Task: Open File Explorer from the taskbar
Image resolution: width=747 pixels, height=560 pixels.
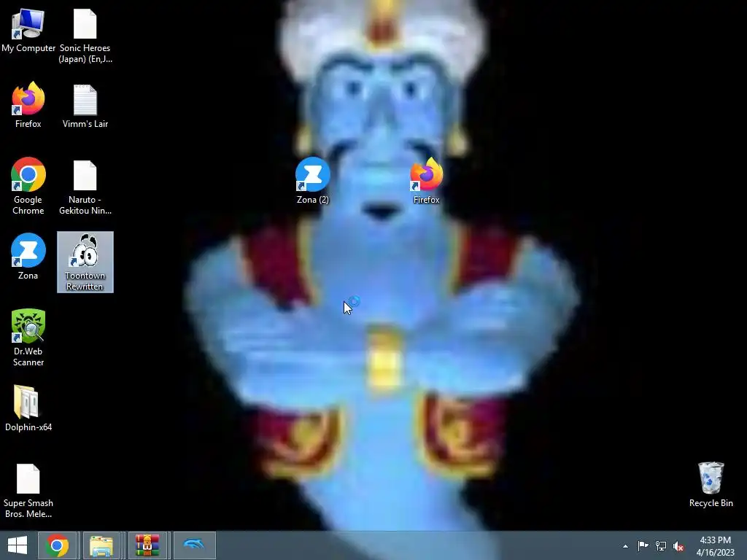Action: point(101,545)
